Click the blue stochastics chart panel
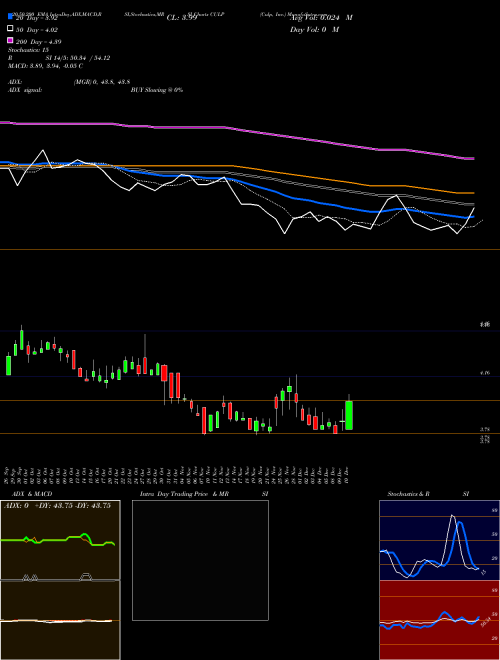The width and height of the screenshot is (500, 660). click(439, 540)
